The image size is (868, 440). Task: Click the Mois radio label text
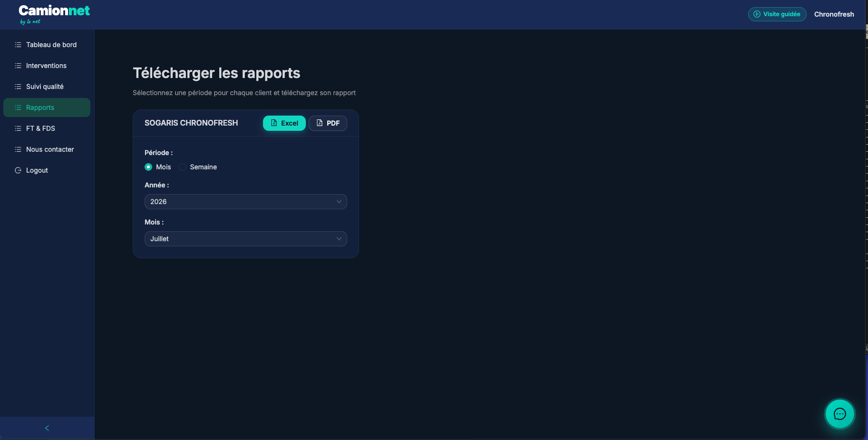click(163, 167)
